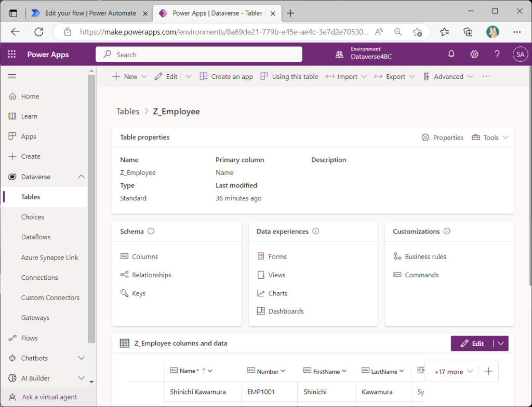Click the purple Edit button
This screenshot has width=532, height=407.
tap(472, 343)
